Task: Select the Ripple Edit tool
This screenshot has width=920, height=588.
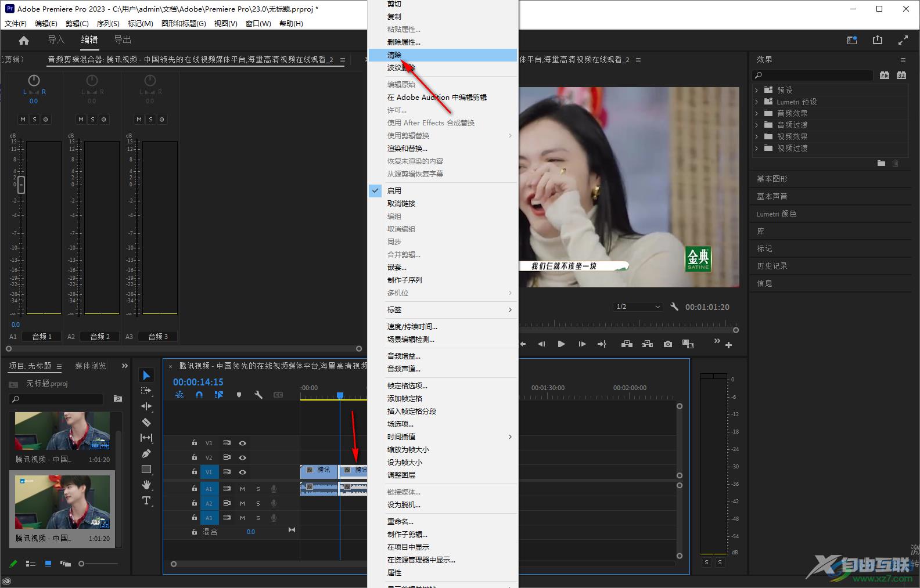Action: [146, 406]
